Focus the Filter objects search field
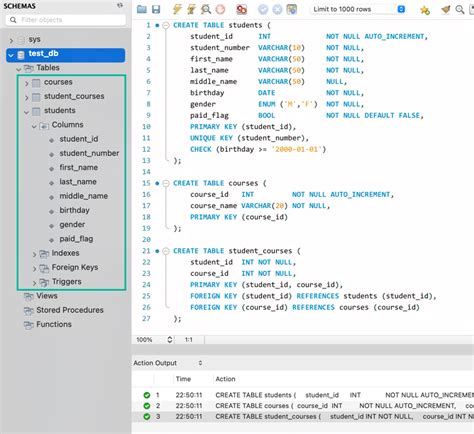 [x=66, y=20]
